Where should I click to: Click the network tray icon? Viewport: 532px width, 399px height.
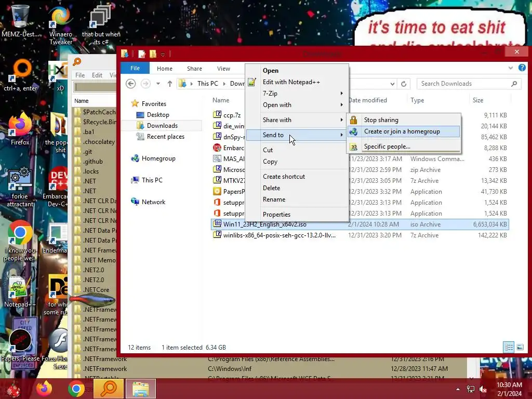471,389
